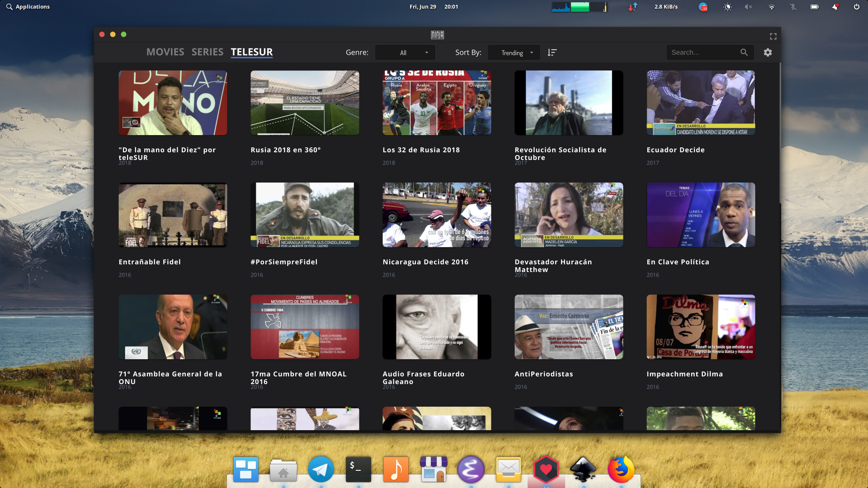Screen dimensions: 868x488
Task: Open Telegram from the dock
Action: click(321, 469)
